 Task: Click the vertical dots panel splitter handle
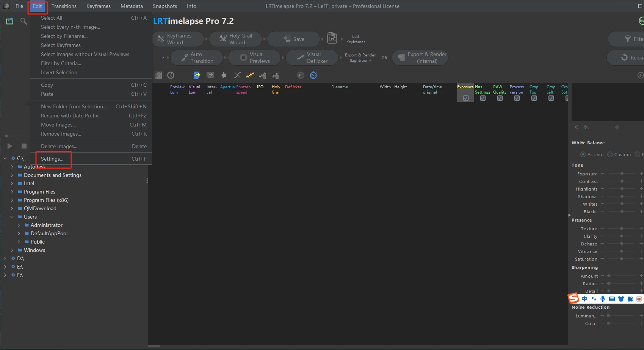click(x=147, y=181)
